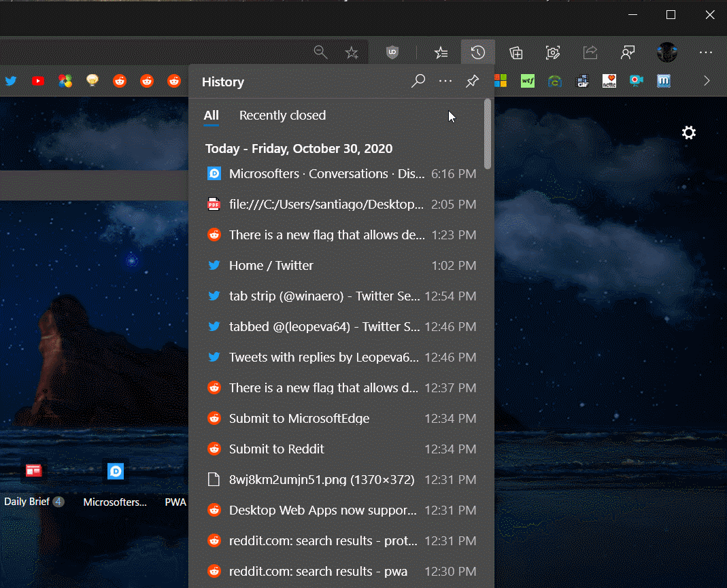Viewport: 727px width, 588px height.
Task: Open the first Reddit favorites bookmark
Action: pyautogui.click(x=120, y=81)
